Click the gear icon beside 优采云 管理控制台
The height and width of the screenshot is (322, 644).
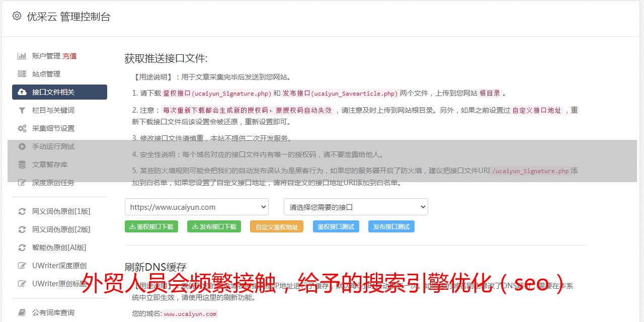[17, 16]
